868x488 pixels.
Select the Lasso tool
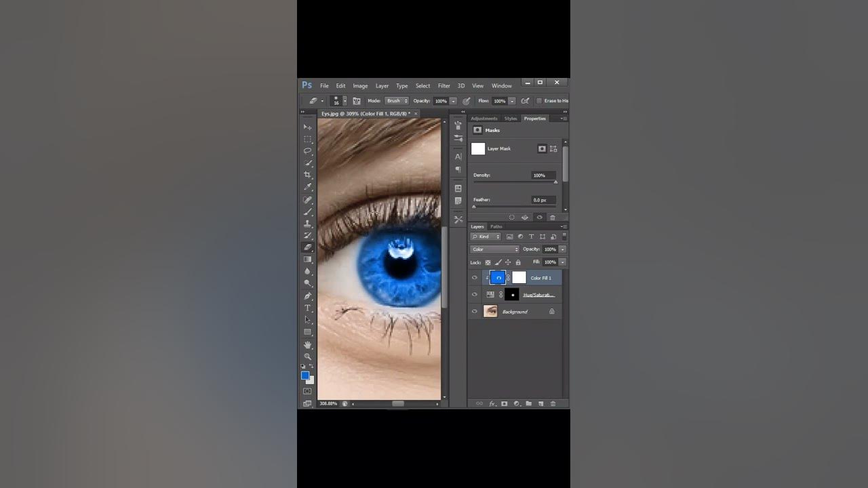pos(307,151)
